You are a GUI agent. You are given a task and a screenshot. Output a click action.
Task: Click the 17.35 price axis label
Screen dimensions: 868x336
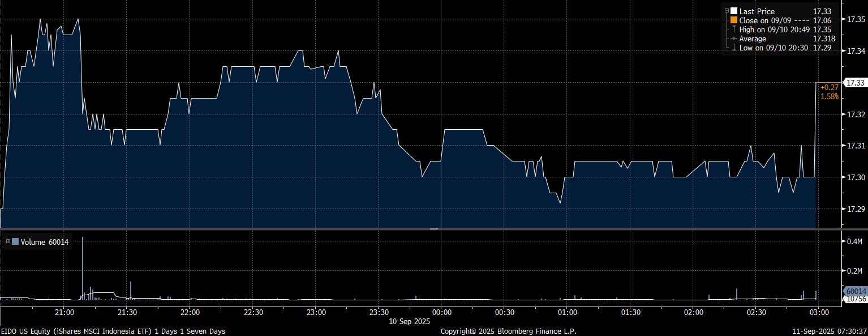tap(854, 19)
